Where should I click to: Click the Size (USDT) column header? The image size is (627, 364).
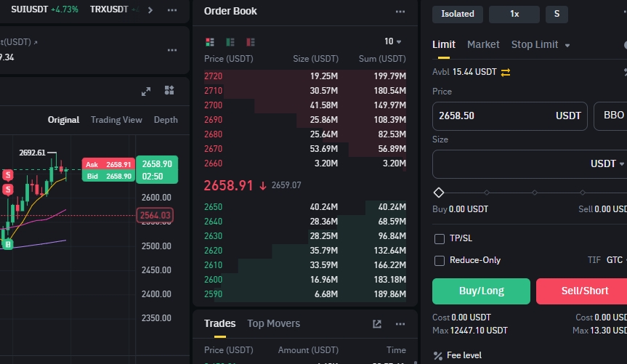point(315,59)
